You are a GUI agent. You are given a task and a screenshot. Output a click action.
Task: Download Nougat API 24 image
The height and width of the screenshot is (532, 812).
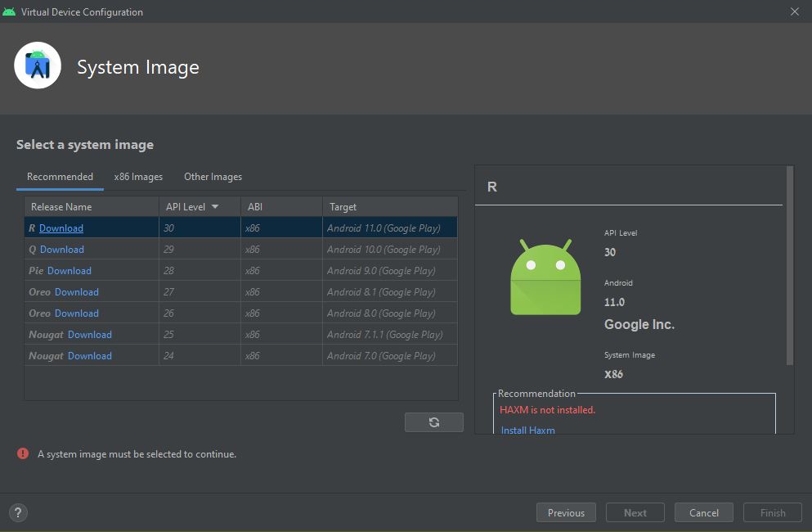pyautogui.click(x=90, y=356)
